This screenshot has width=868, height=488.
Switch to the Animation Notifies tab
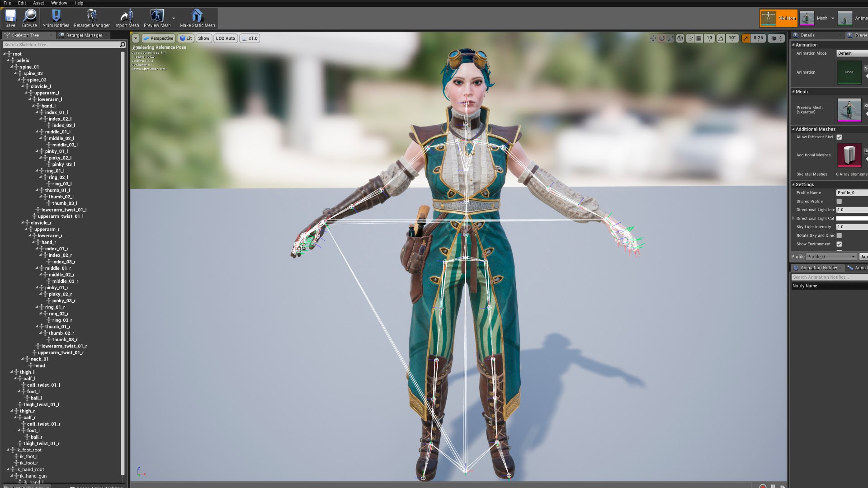818,268
